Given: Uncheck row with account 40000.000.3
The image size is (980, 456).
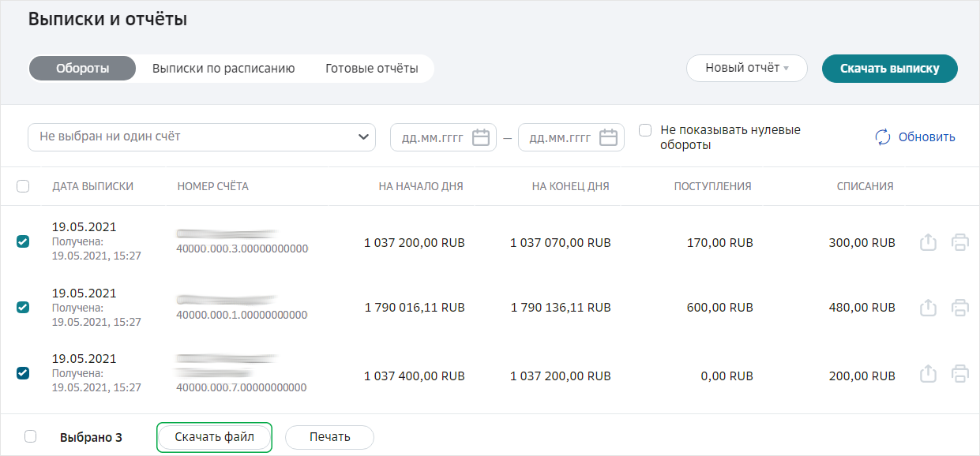Looking at the screenshot, I should (23, 242).
